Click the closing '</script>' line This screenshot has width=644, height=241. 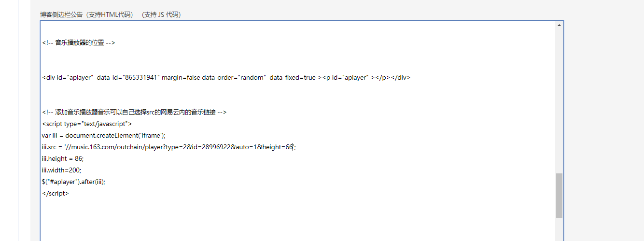(x=56, y=193)
